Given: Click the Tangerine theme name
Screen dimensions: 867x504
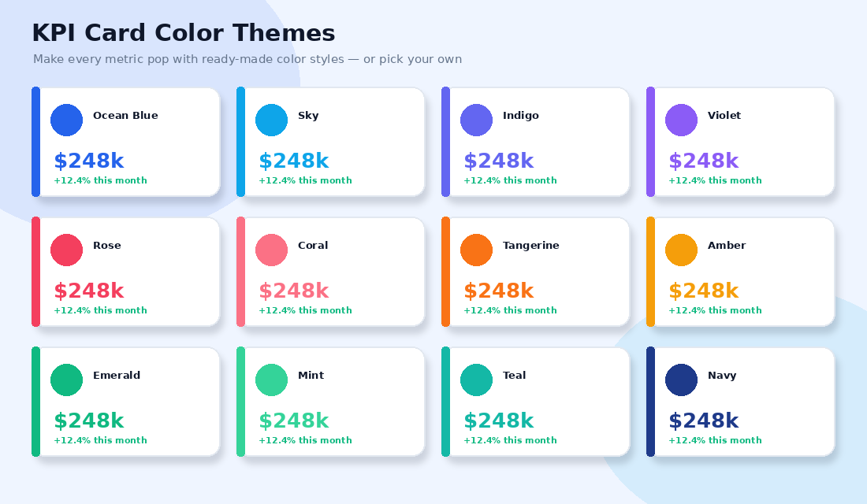Looking at the screenshot, I should point(530,246).
